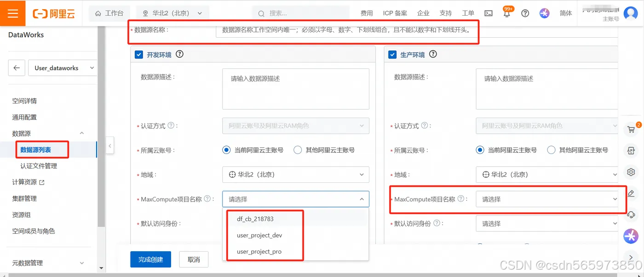Screen dimensions: 644x277
Task: Click help icon beside production 默认访问身份
Action: click(437, 223)
